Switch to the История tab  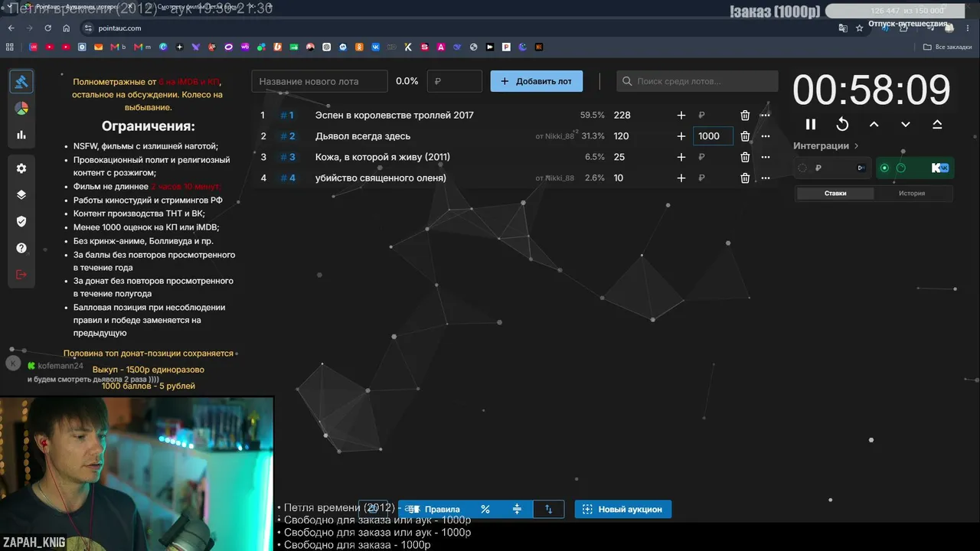tap(912, 194)
